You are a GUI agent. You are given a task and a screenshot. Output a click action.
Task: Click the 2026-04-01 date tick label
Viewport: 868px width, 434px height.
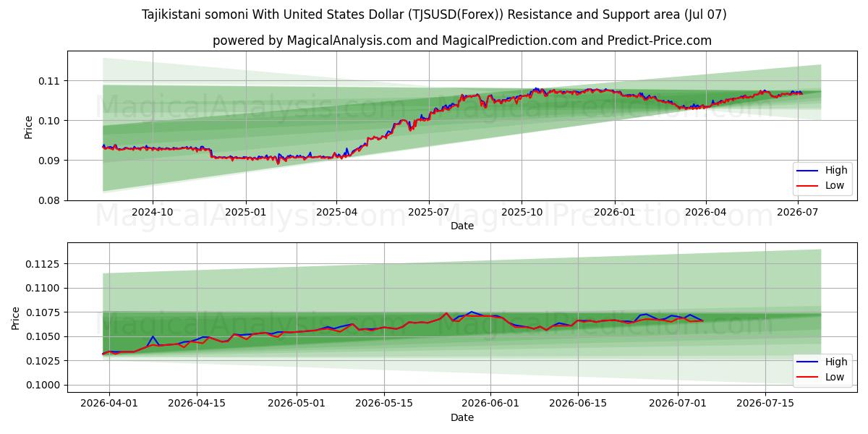pos(110,403)
